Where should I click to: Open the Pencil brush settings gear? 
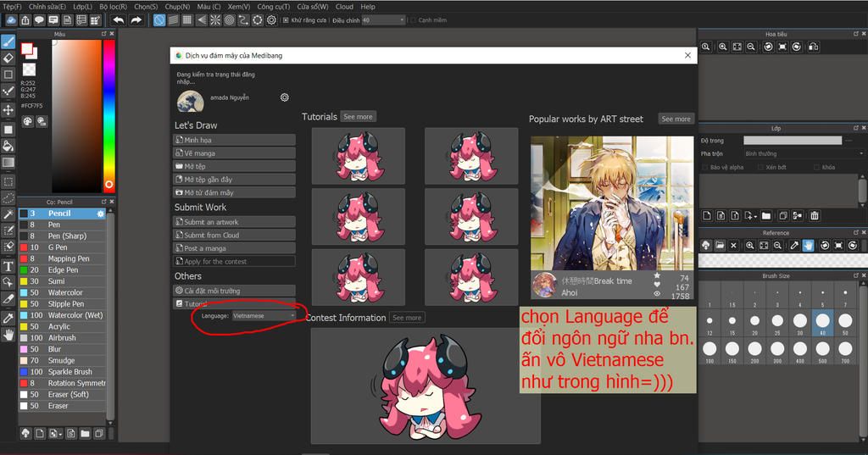click(x=100, y=214)
